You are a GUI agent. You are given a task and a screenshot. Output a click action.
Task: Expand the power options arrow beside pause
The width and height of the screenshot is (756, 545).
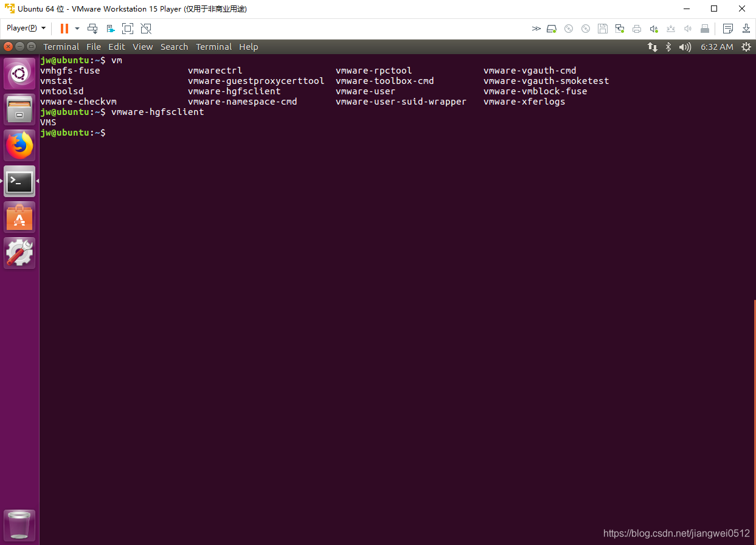(x=77, y=29)
